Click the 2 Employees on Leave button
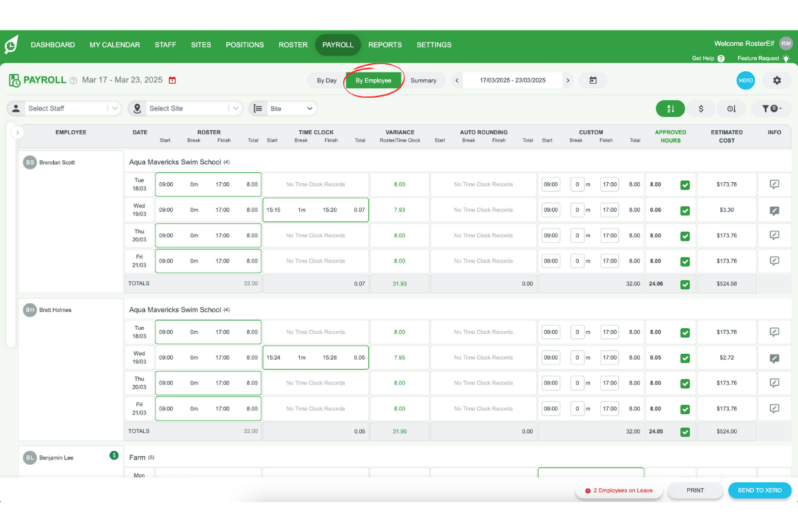This screenshot has height=532, width=798. click(x=618, y=490)
